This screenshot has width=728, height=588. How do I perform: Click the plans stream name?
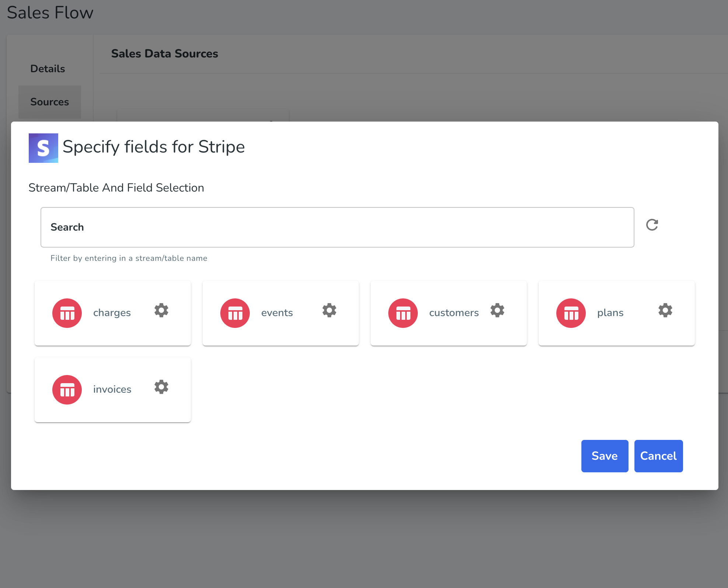pos(610,313)
